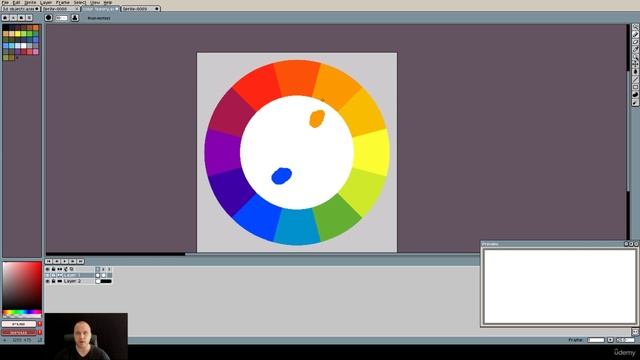640x360 pixels.
Task: Go to previous frame in timeline
Action: coord(57,261)
